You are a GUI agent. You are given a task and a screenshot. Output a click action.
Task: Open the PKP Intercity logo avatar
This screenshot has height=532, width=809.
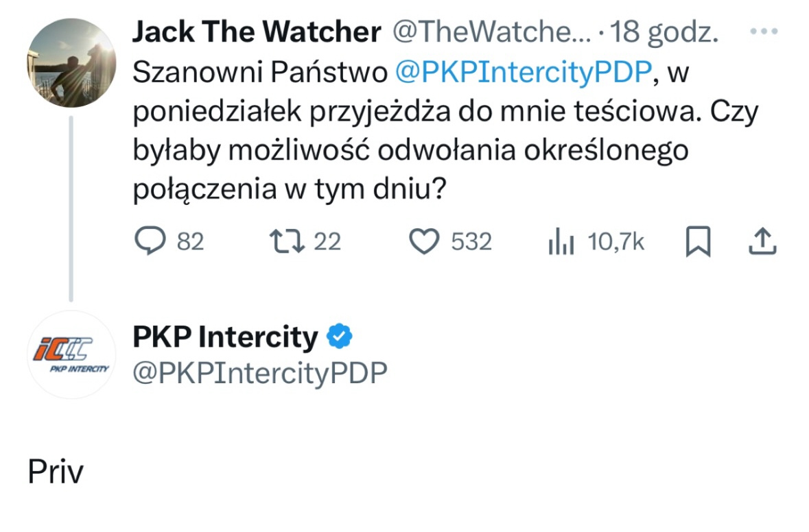coord(71,354)
